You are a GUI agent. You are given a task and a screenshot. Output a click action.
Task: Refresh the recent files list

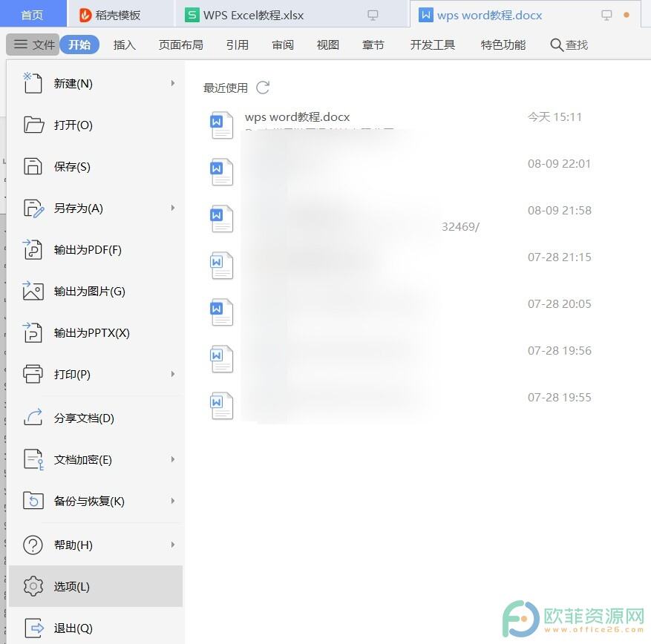tap(263, 87)
